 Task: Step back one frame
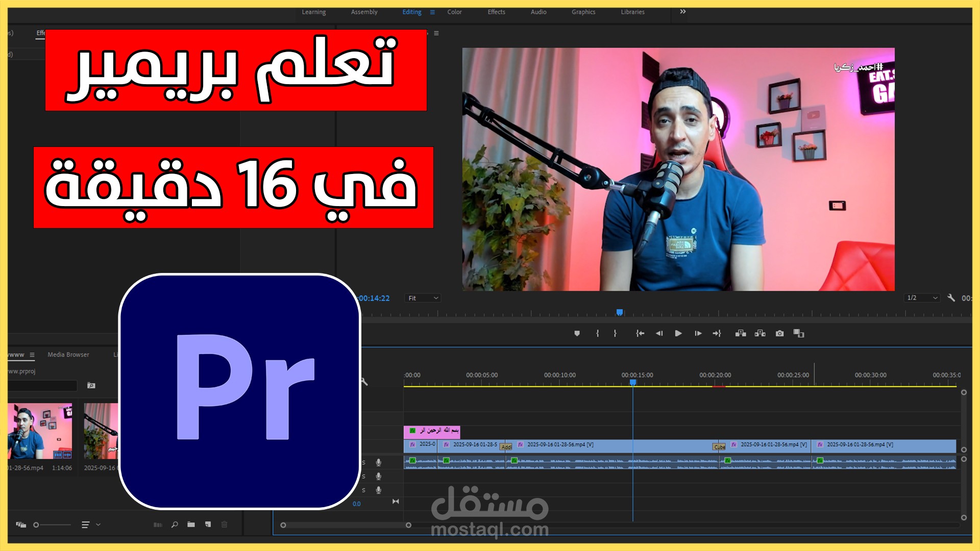tap(659, 333)
